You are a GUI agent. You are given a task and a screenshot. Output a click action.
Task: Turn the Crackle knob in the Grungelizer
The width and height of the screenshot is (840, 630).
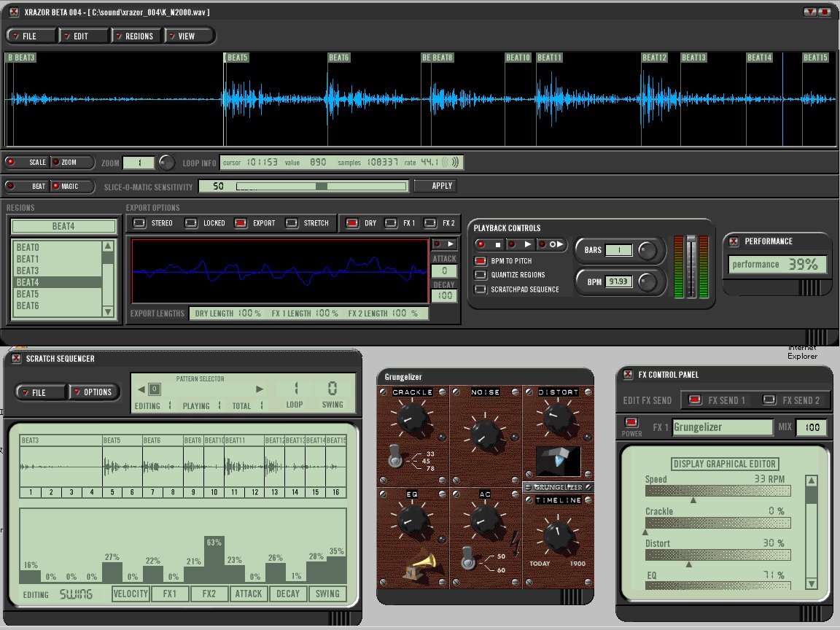pos(412,417)
